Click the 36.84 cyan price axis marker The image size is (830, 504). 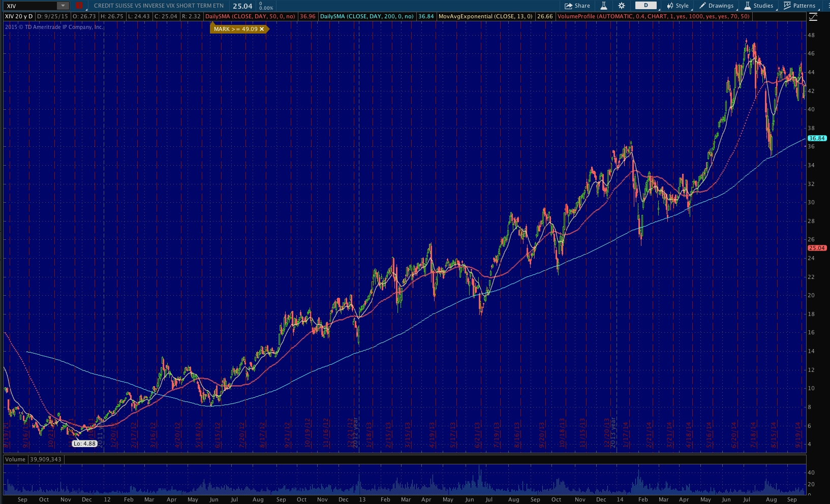coord(817,138)
